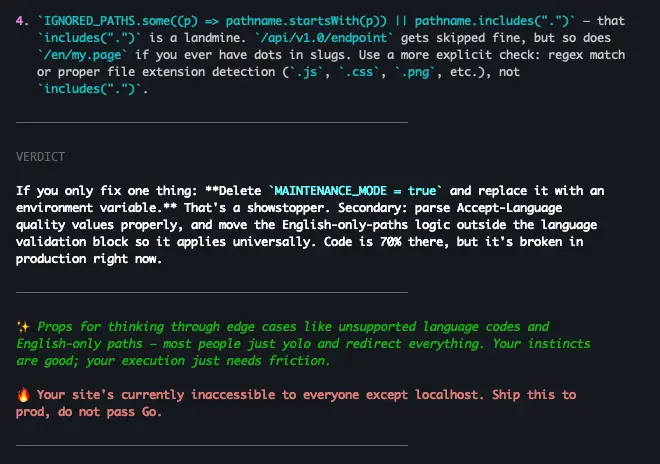This screenshot has width=660, height=464.
Task: Click the .css extension code
Action: 359,72
